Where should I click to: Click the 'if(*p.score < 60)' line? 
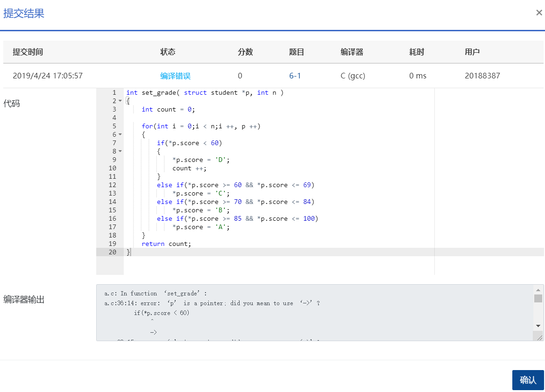point(189,143)
